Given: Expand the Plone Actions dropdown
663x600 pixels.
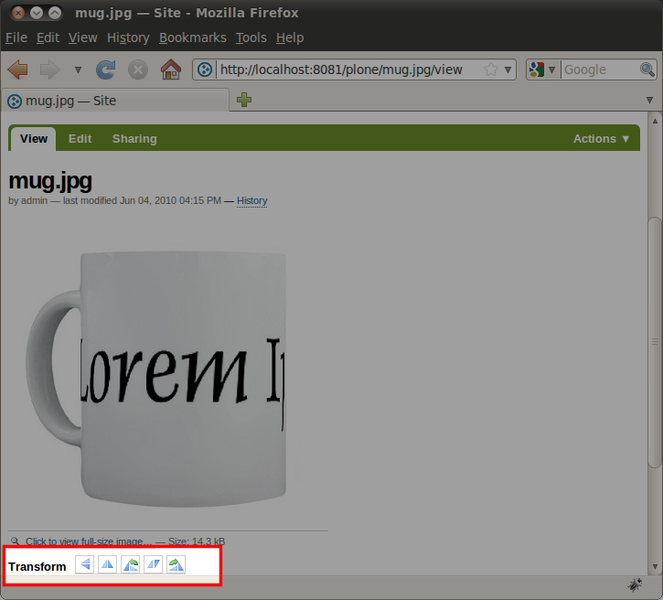Looking at the screenshot, I should pos(601,139).
